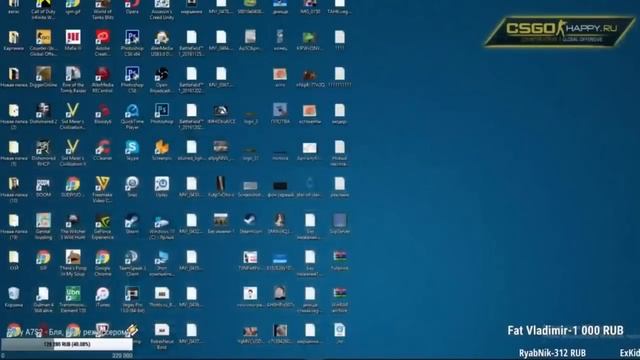The image size is (640, 360).
Task: Launch the Mafia III desktop shortcut
Action: click(x=73, y=41)
